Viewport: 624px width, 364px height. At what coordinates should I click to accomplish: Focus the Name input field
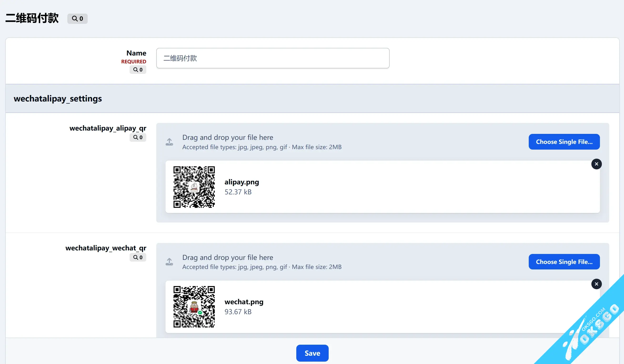[x=273, y=58]
